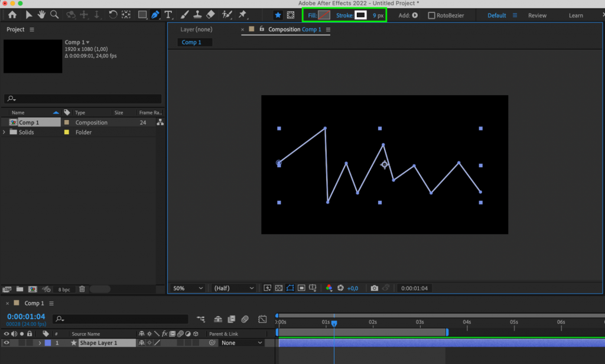Open the None parent dropdown for Shape Layer 1

[242, 343]
